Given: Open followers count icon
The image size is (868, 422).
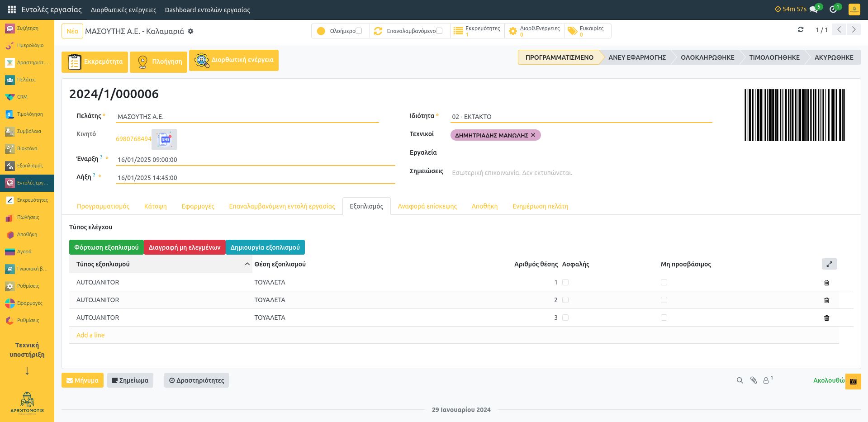Looking at the screenshot, I should click(768, 380).
